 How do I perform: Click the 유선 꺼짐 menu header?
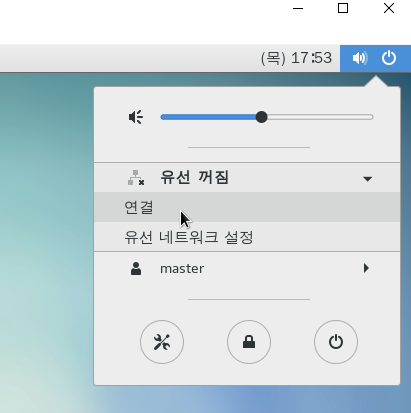tap(247, 178)
